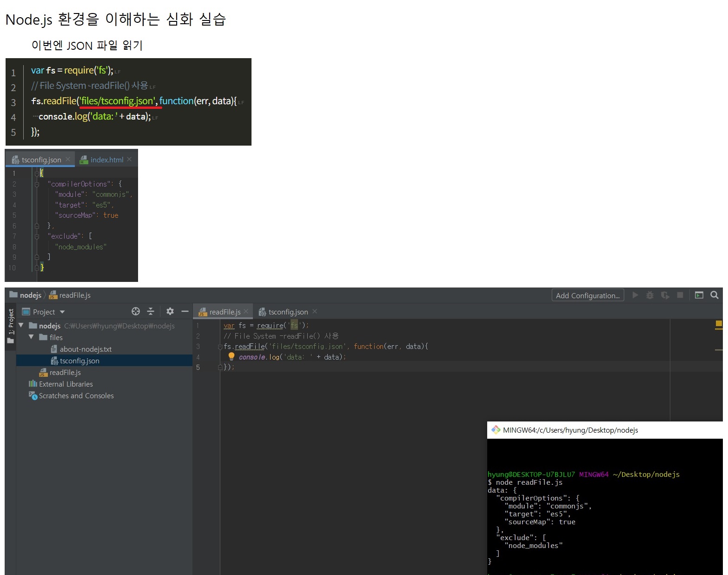Click the Run (play) icon in toolbar
This screenshot has width=728, height=575.
635,295
